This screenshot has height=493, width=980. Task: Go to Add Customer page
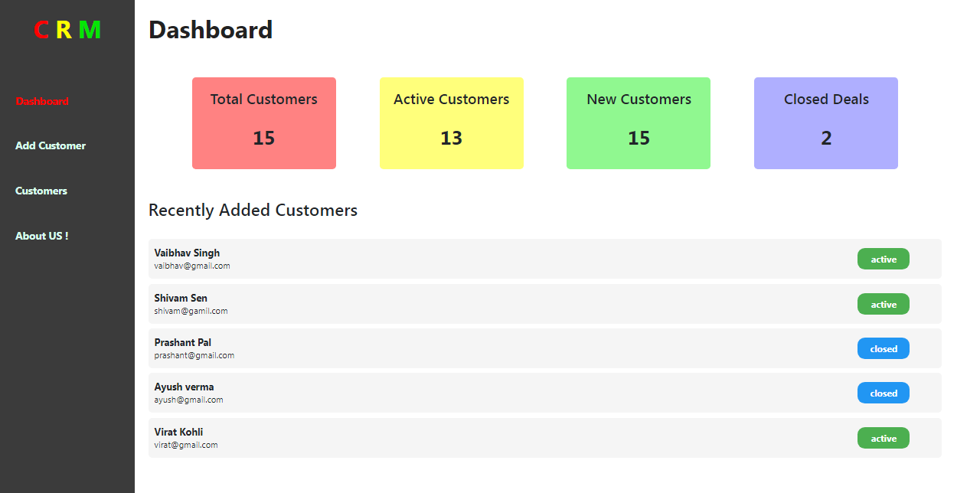click(x=51, y=145)
